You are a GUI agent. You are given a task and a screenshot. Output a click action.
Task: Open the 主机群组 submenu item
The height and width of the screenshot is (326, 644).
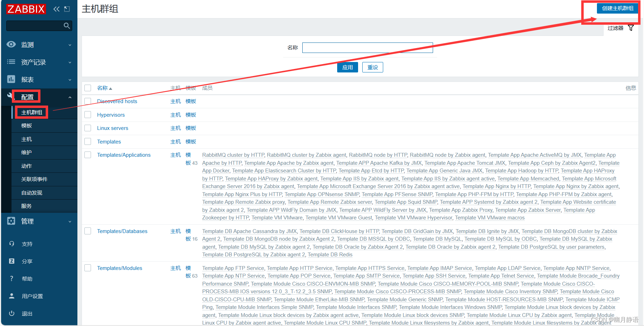click(x=32, y=112)
